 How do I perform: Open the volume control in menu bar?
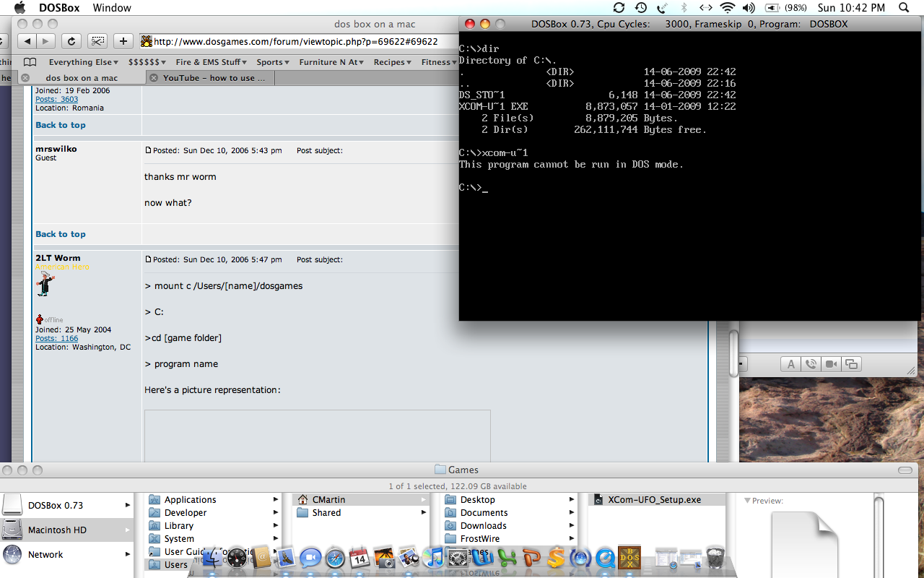(x=749, y=8)
